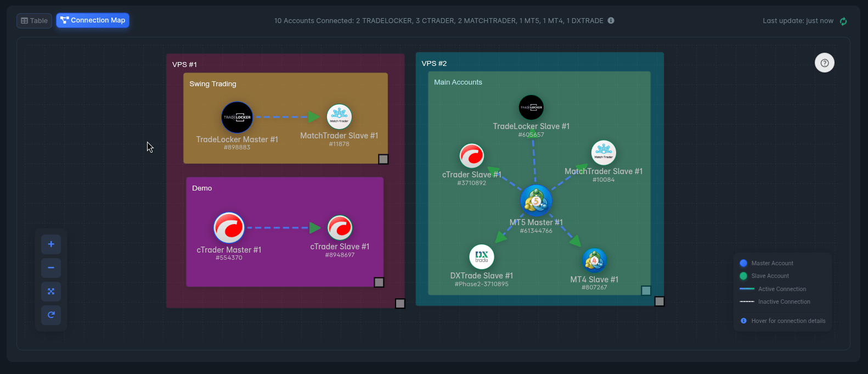Click the Hover for connection details info icon
Viewport: 868px width, 374px height.
click(x=743, y=321)
